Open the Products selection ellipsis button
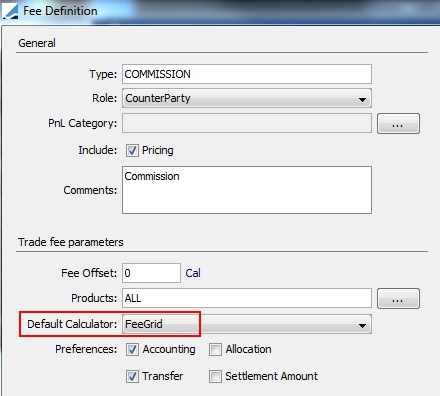440x396 pixels. tap(398, 298)
